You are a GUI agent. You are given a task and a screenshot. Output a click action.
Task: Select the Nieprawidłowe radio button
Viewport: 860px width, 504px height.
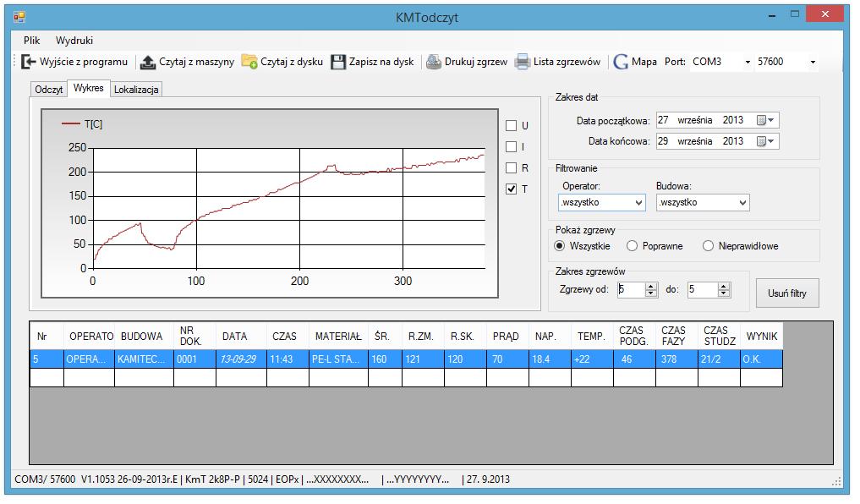point(708,246)
